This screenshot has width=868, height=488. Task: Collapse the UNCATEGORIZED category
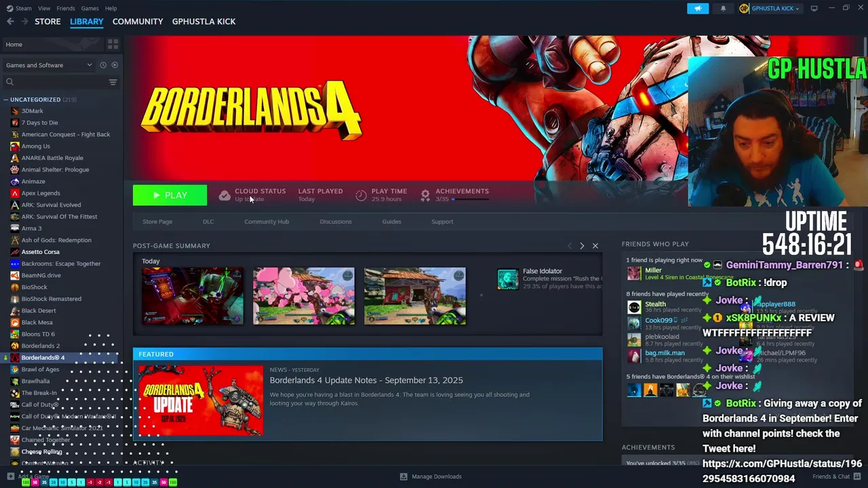[5, 100]
